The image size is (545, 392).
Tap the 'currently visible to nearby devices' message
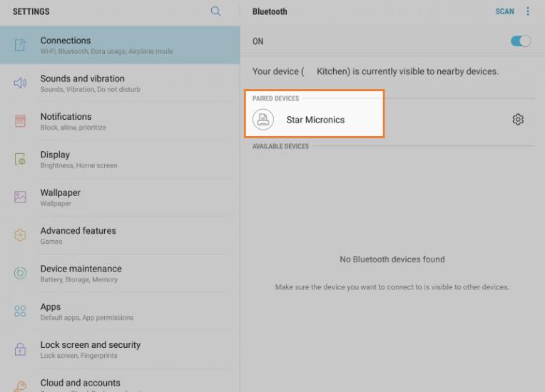375,71
